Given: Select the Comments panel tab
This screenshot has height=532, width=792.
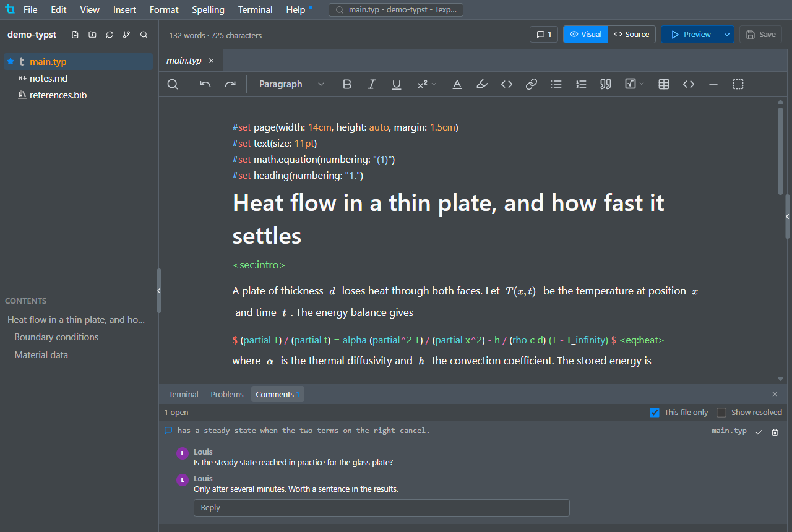Looking at the screenshot, I should (x=277, y=394).
